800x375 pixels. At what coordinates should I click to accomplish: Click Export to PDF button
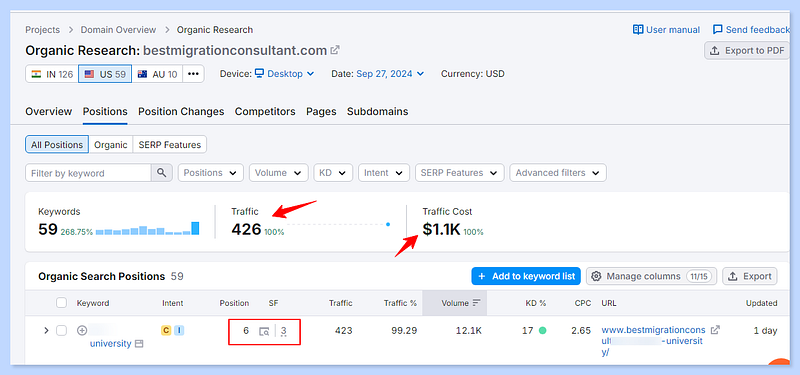tap(747, 51)
